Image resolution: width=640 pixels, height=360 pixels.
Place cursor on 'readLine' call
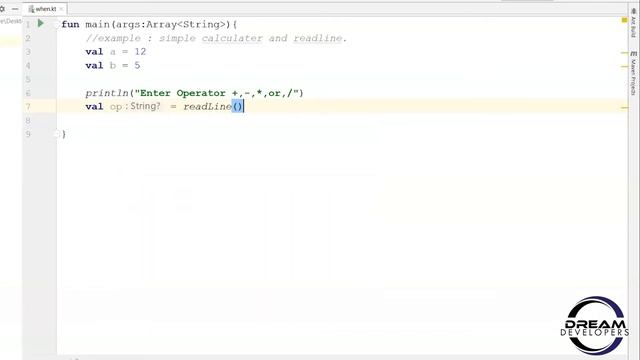[x=207, y=107]
